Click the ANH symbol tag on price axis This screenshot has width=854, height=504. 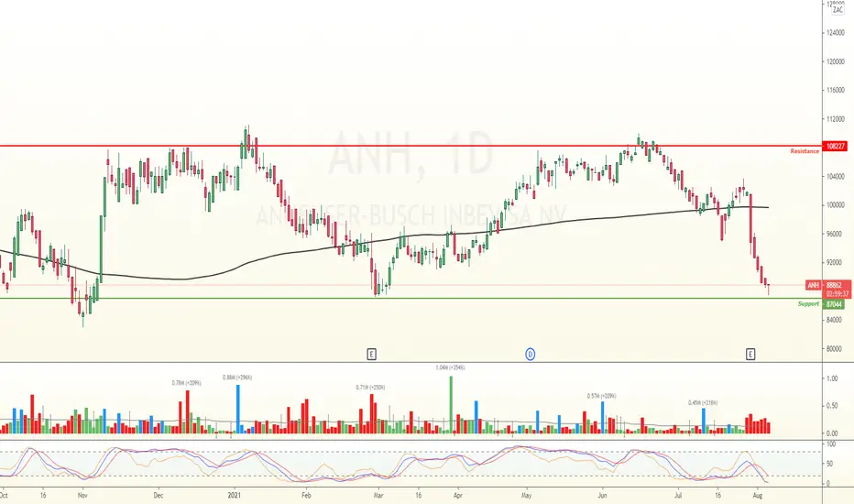point(813,285)
